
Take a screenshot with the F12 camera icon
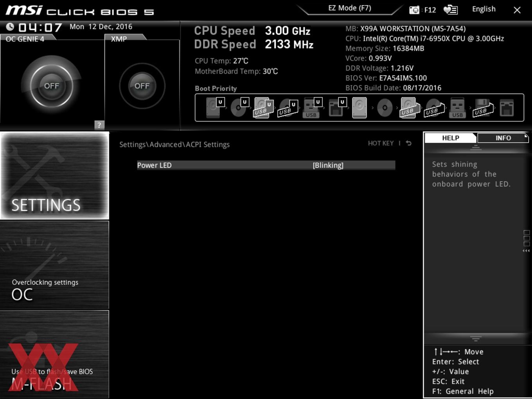414,10
